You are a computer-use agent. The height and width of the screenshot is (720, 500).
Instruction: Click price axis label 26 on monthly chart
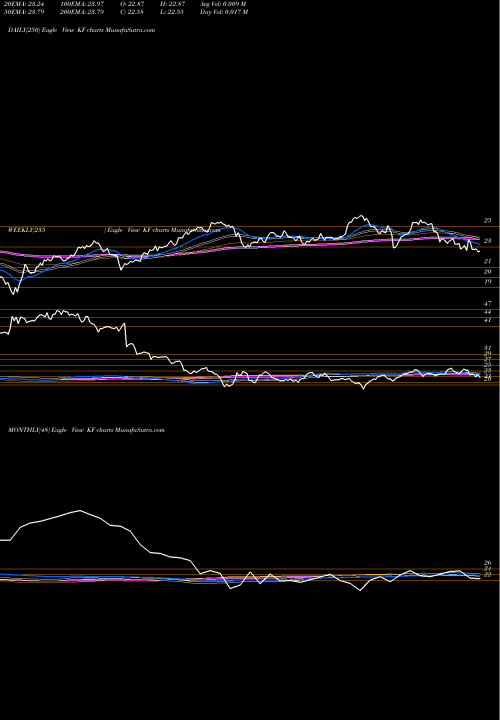click(488, 562)
